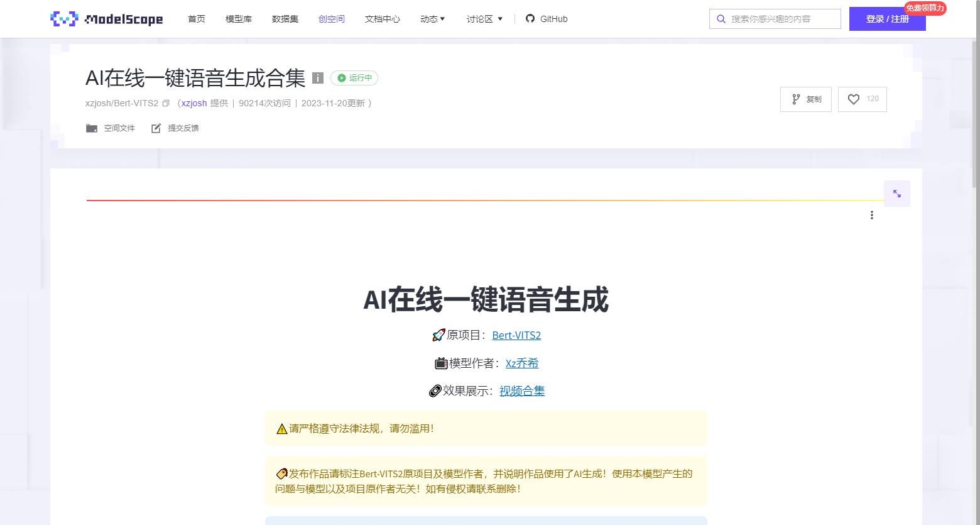Open the Xz乔希 model author link
The image size is (980, 525).
pyautogui.click(x=522, y=363)
